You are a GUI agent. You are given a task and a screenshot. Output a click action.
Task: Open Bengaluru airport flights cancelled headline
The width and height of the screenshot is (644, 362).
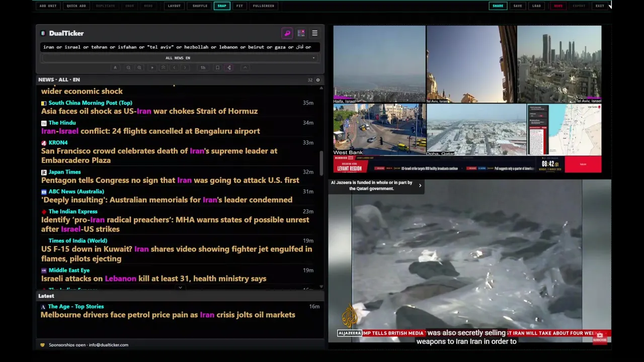[x=150, y=131]
